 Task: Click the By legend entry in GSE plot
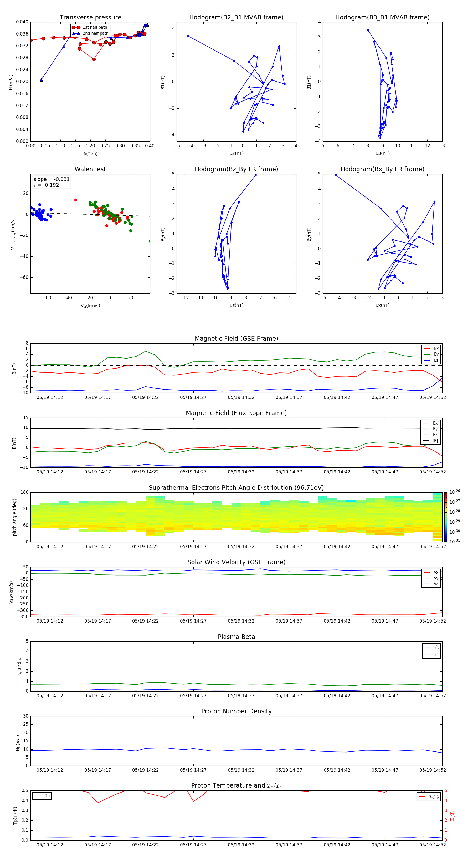[431, 355]
